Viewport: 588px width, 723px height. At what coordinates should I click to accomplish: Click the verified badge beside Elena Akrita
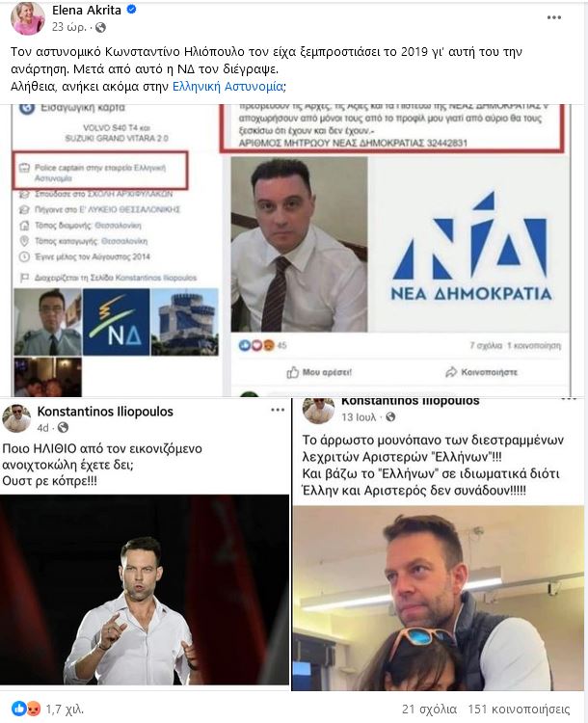click(x=131, y=10)
